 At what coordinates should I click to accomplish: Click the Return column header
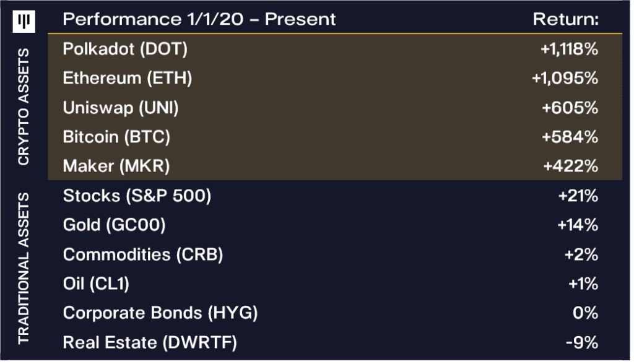point(566,19)
